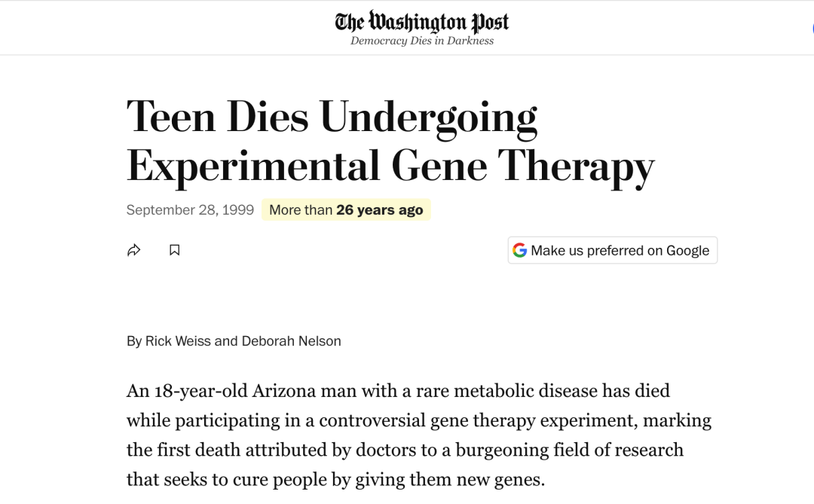Open author Rick Weiss byline
Screen dimensions: 814x504
(178, 341)
